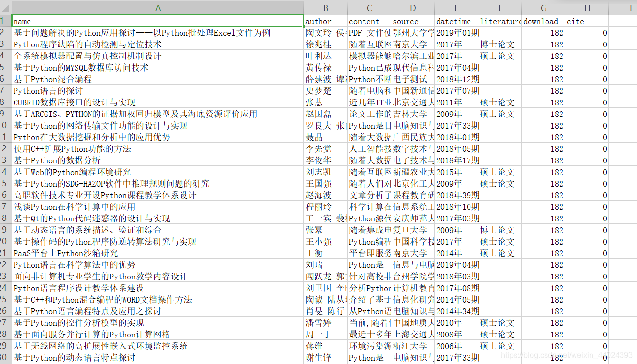637x364 pixels.
Task: Click author cell "王衡"
Action: tap(326, 253)
